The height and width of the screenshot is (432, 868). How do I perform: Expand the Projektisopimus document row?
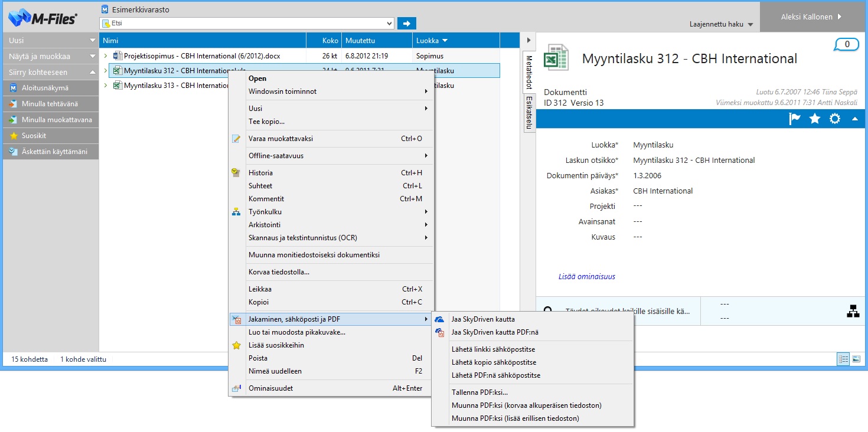coord(106,56)
